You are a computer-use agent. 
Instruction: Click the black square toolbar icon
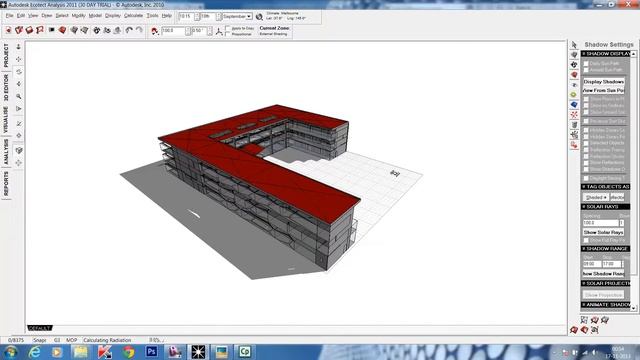click(51, 30)
